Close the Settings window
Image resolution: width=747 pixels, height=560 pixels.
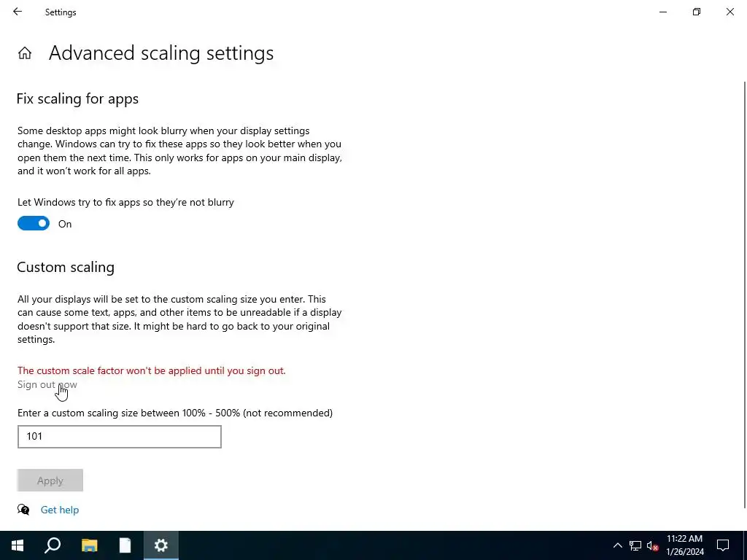[x=729, y=12]
